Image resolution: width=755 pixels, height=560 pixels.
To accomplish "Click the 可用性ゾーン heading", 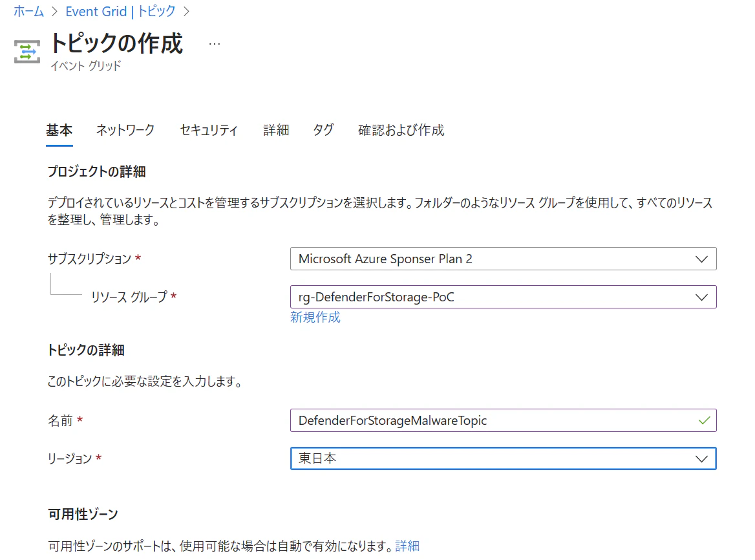I will pos(83,514).
